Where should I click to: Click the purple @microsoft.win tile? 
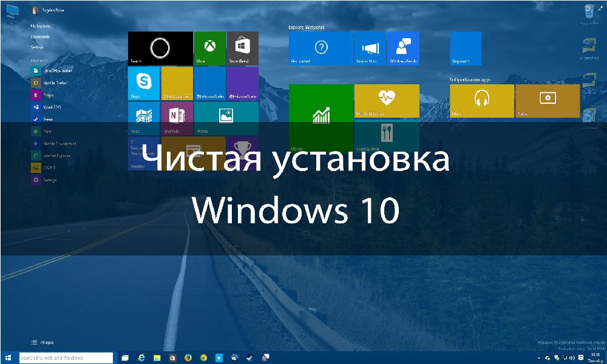(x=243, y=83)
